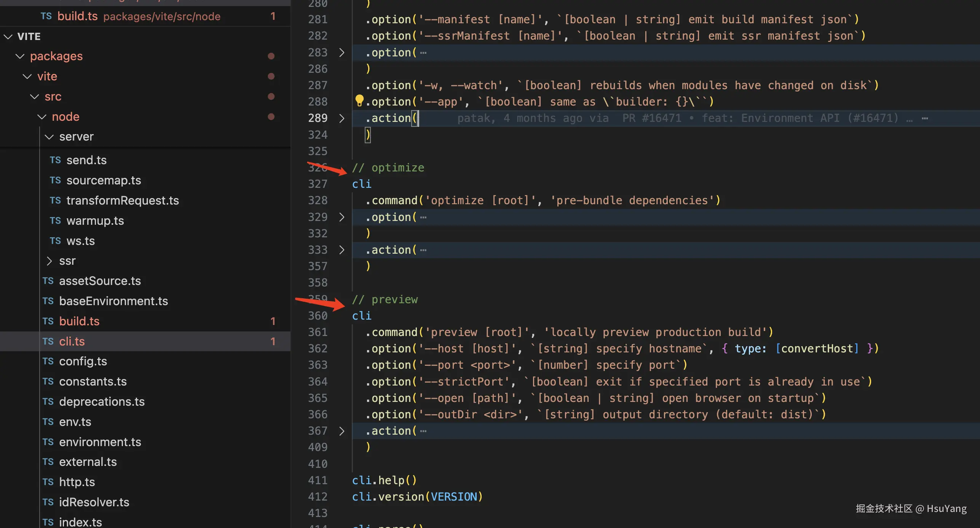Open cli.ts in the file tree

[x=72, y=341]
